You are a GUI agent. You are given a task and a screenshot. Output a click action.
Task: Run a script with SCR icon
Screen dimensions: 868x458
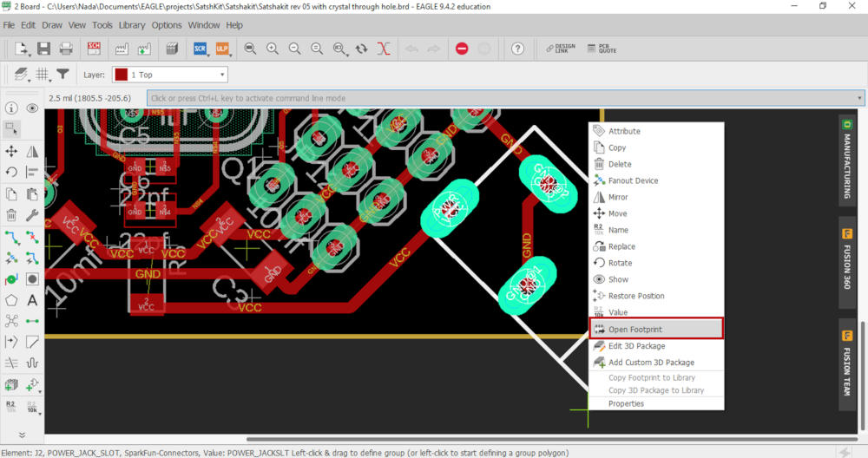tap(200, 49)
